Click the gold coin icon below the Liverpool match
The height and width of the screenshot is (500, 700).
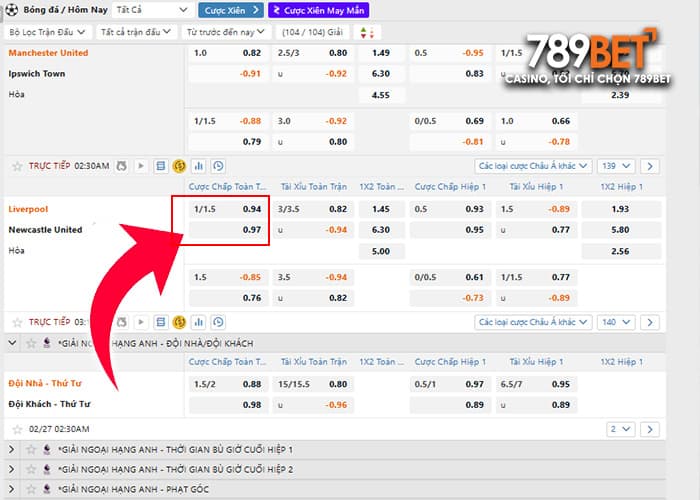pos(179,322)
